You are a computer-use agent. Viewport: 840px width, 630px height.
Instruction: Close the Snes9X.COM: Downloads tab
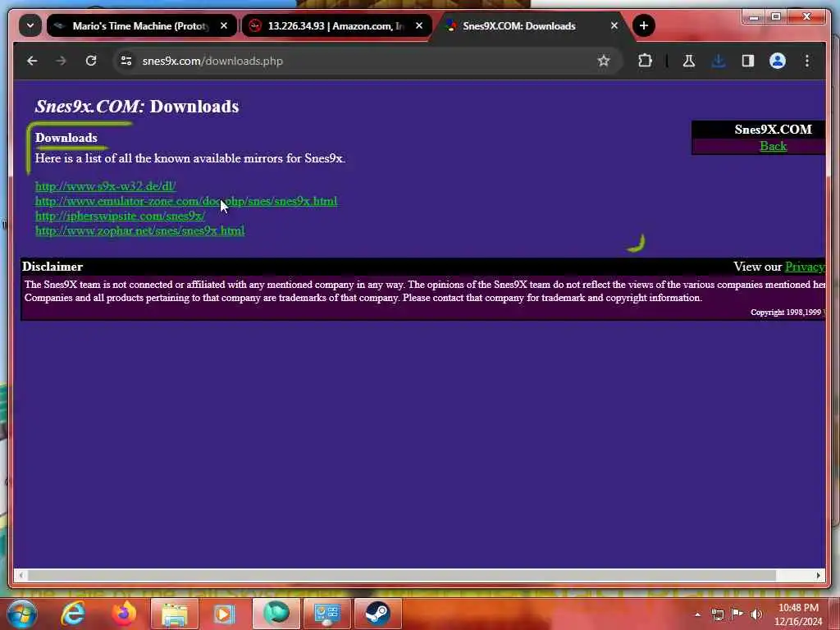(614, 25)
